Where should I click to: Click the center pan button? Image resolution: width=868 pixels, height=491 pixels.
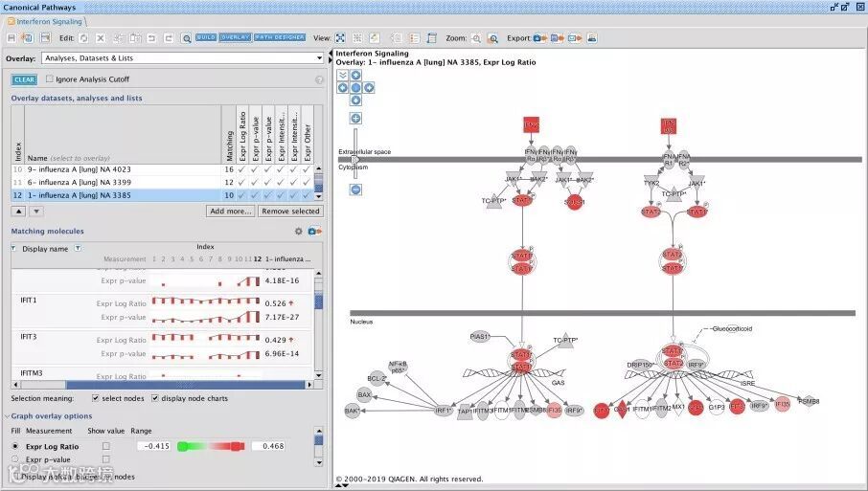pyautogui.click(x=356, y=88)
